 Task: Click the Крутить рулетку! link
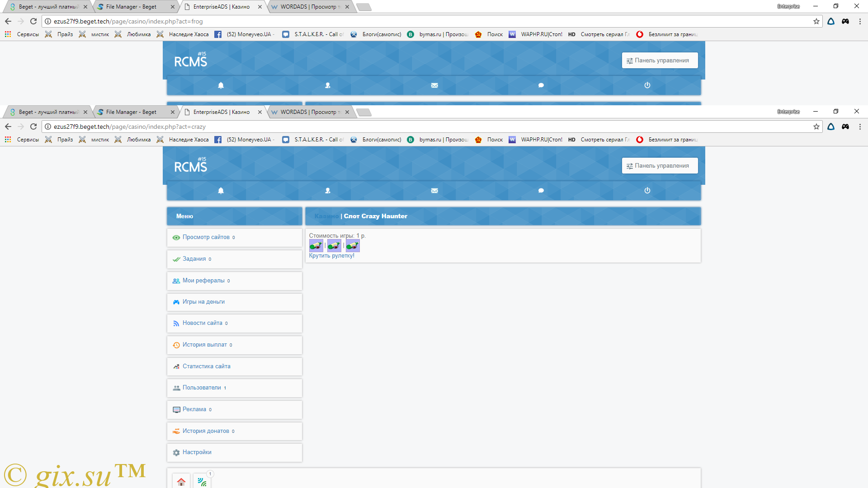(x=331, y=256)
